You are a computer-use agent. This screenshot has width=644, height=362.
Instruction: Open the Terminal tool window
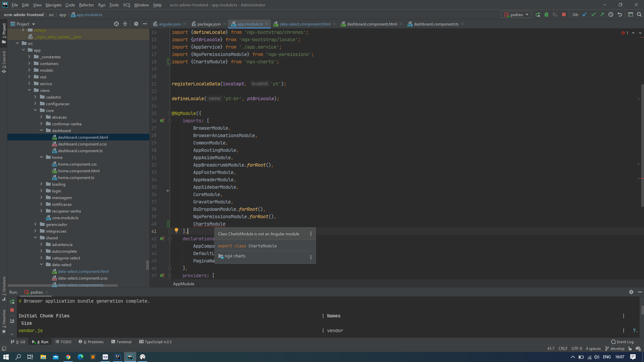pos(121,342)
